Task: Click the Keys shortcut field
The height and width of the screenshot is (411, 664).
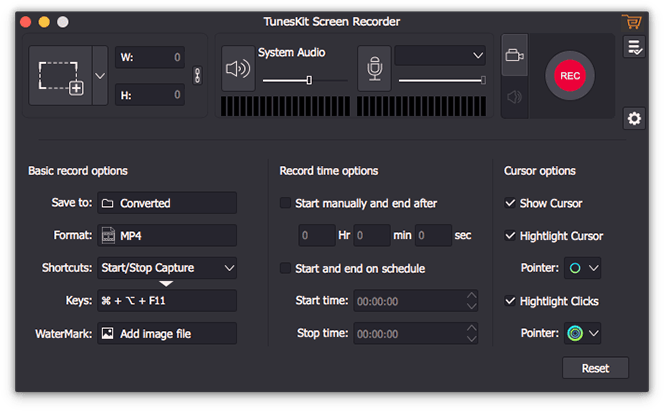Action: (167, 301)
